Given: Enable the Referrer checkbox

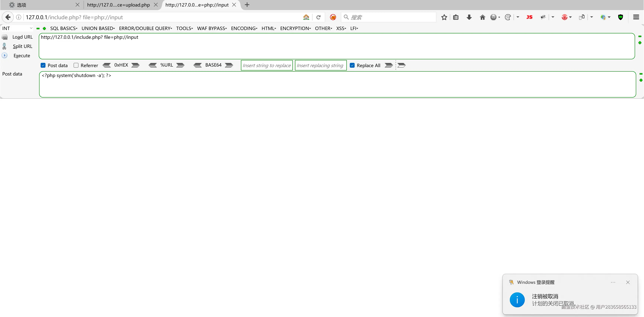Looking at the screenshot, I should pyautogui.click(x=76, y=66).
